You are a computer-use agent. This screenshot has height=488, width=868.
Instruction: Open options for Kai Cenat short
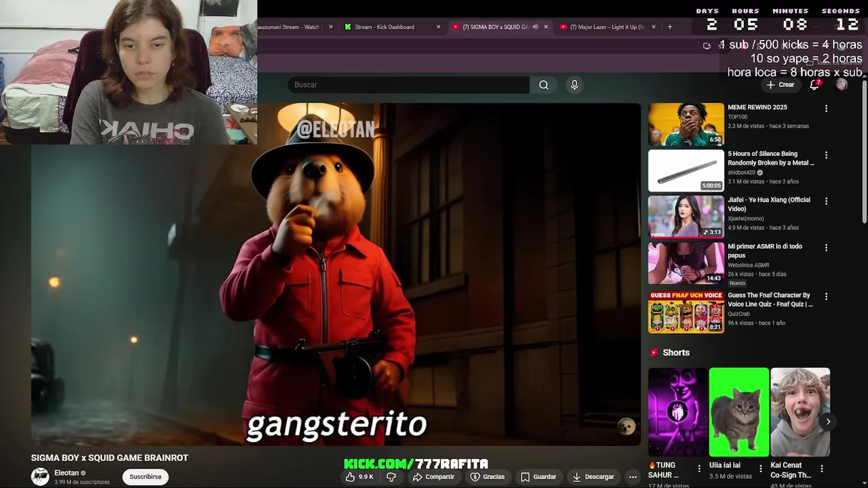821,468
